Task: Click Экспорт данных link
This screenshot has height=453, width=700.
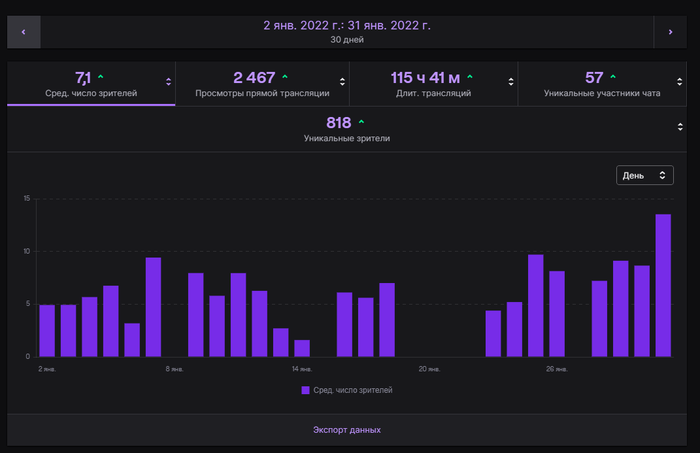Action: coord(347,430)
